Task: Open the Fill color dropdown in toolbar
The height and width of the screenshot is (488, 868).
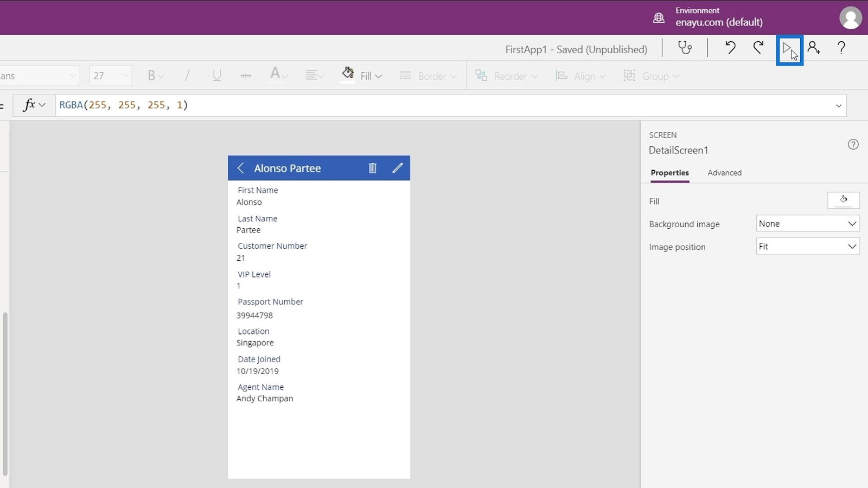Action: coord(362,75)
